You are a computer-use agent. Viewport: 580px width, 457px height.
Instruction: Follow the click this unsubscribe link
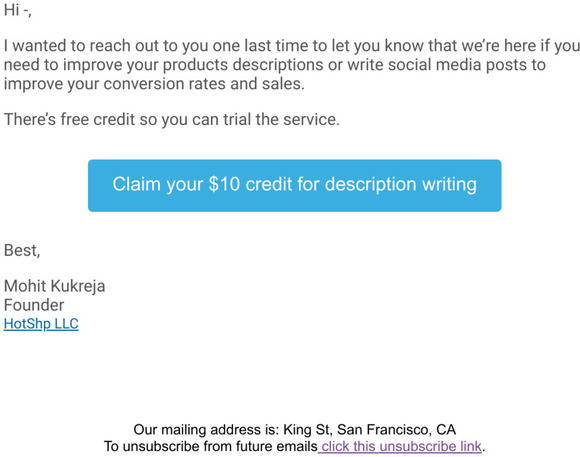point(400,446)
